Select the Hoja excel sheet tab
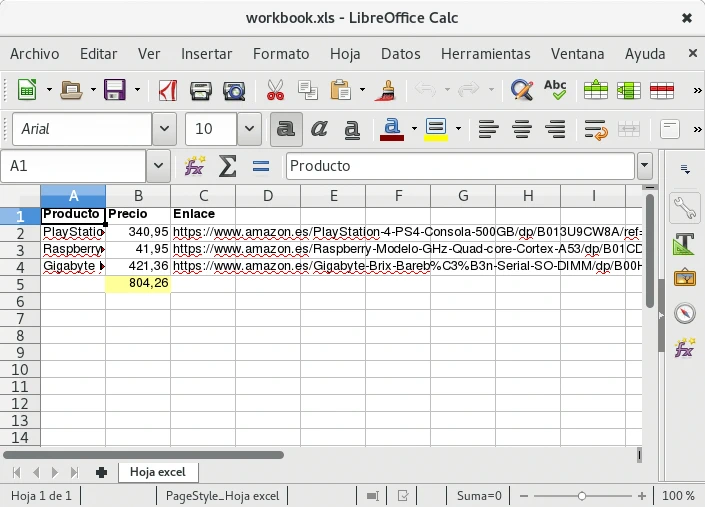The width and height of the screenshot is (705, 507). 158,471
